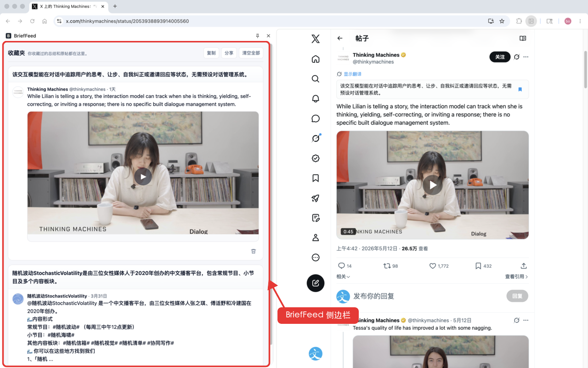
Task: Open the browser profile avatar
Action: tap(568, 21)
